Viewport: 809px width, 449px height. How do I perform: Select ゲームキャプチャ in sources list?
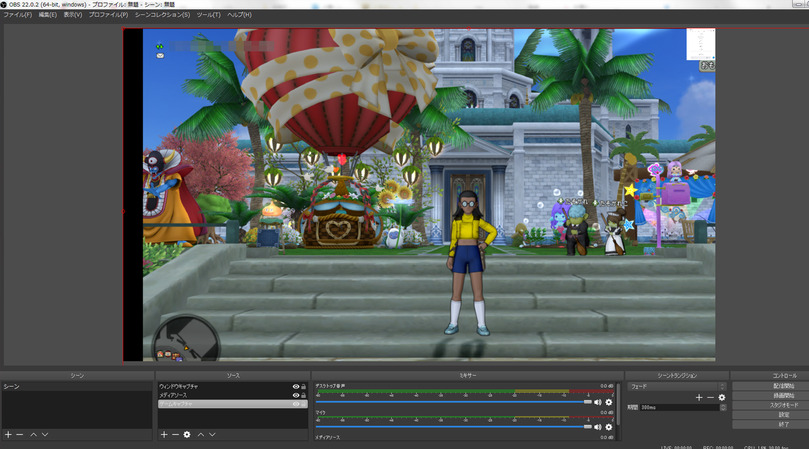(232, 404)
